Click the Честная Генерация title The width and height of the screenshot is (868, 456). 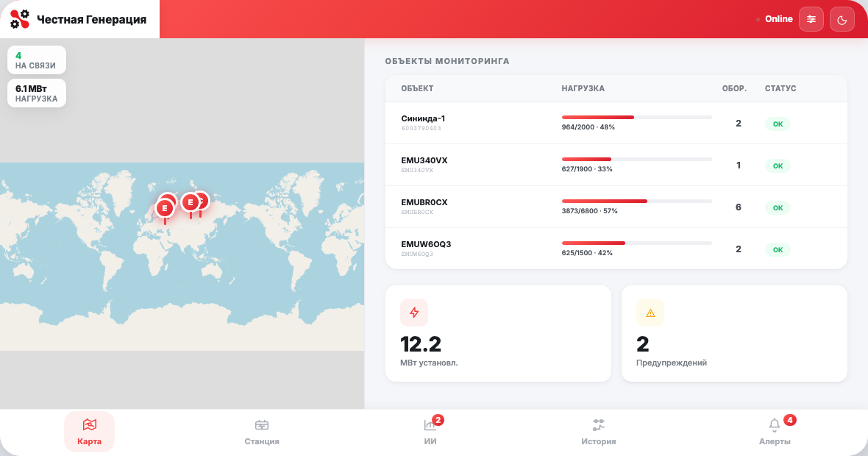click(91, 19)
